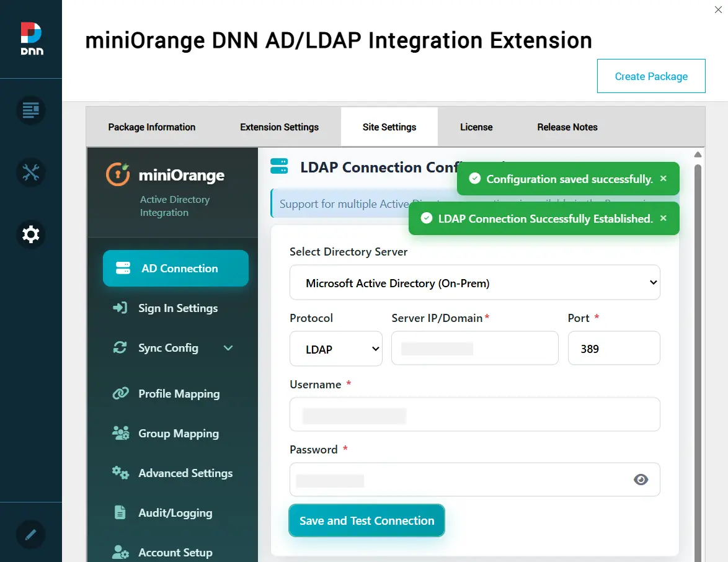
Task: Switch to the Package Information tab
Action: [x=152, y=127]
